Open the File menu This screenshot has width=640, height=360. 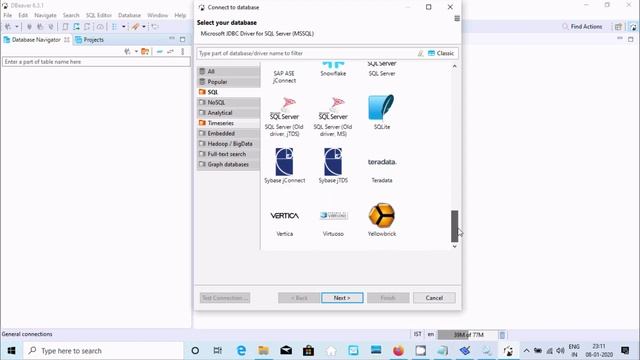(x=7, y=15)
